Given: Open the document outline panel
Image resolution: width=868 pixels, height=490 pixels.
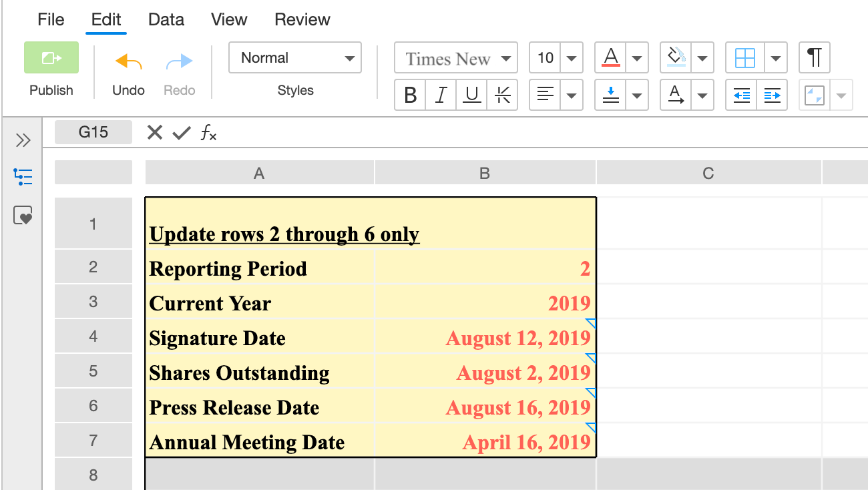Looking at the screenshot, I should click(x=23, y=177).
